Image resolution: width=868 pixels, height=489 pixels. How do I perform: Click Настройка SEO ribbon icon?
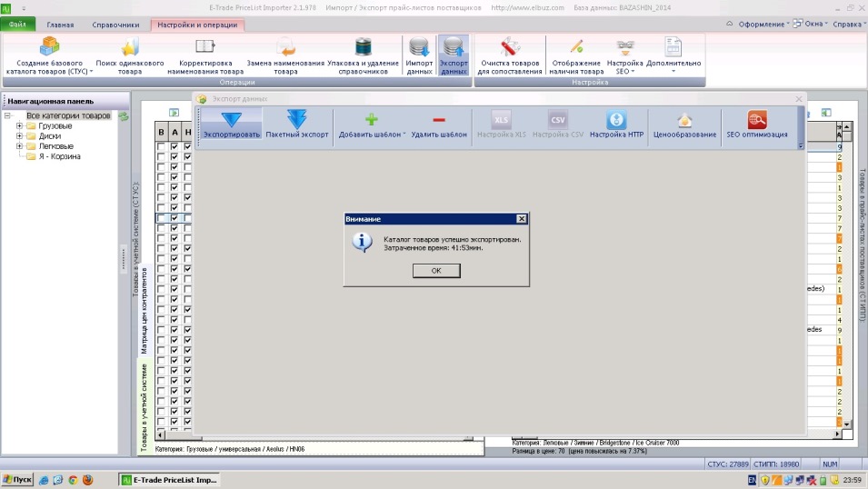point(625,47)
